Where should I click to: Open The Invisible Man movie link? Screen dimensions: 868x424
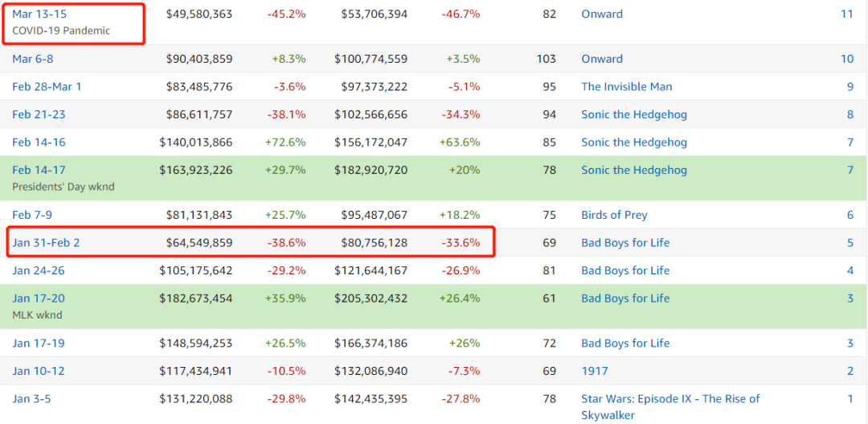click(627, 86)
